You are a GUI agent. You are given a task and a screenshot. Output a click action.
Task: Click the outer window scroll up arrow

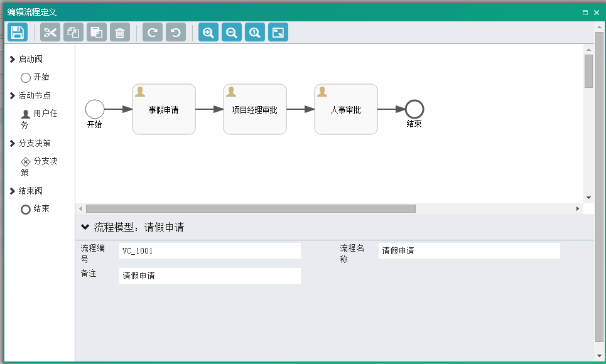click(600, 27)
